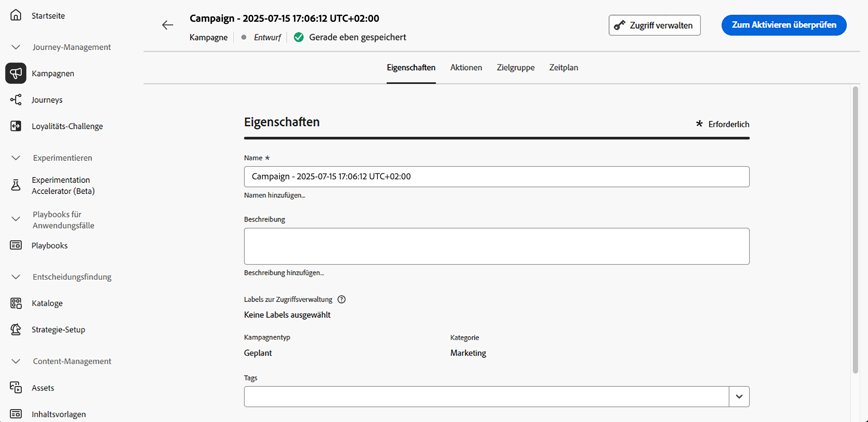Click into the Beschreibung text area
Viewport: 868px width, 422px height.
496,246
